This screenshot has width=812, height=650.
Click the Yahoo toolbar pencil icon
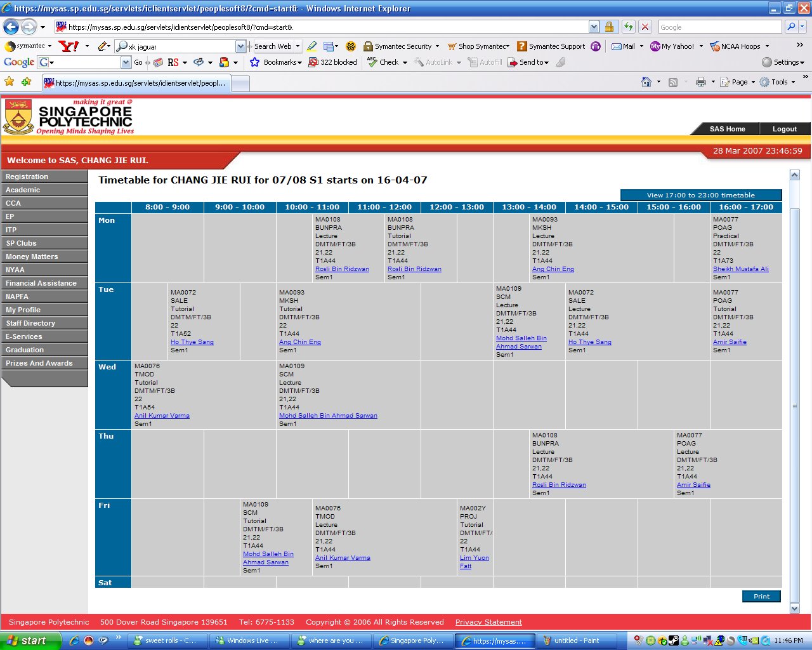(102, 46)
